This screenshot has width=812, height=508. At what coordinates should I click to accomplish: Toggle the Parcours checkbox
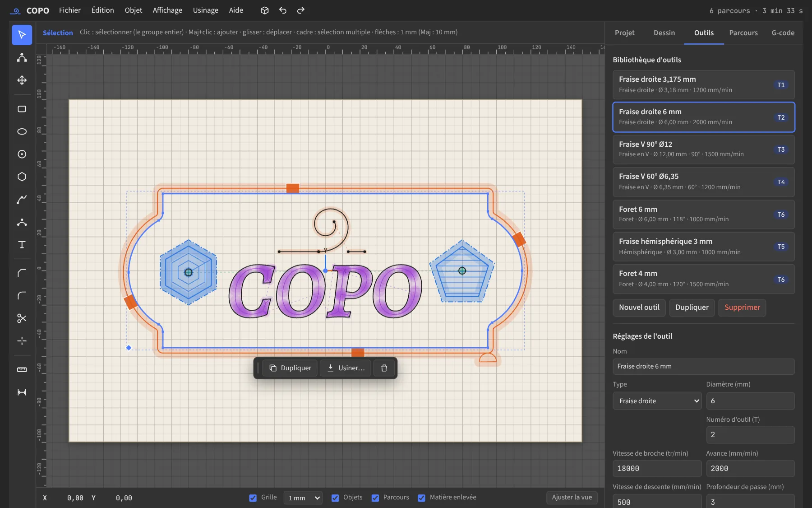375,498
